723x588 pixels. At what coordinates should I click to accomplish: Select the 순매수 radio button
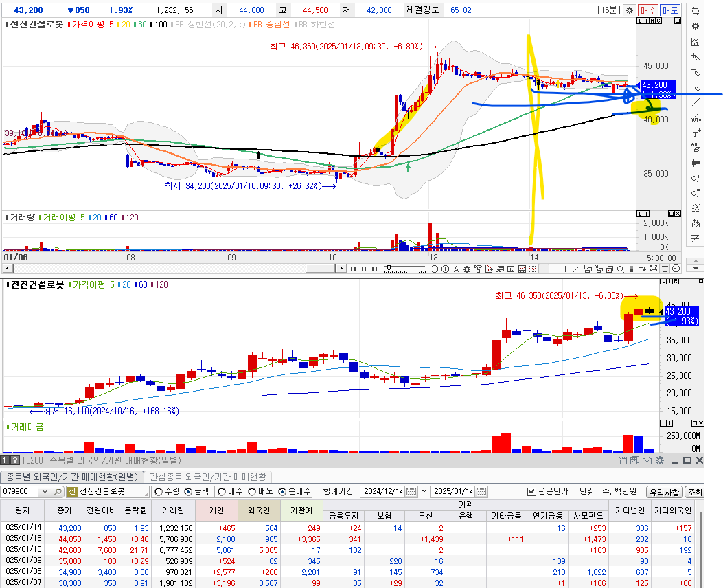click(x=282, y=492)
